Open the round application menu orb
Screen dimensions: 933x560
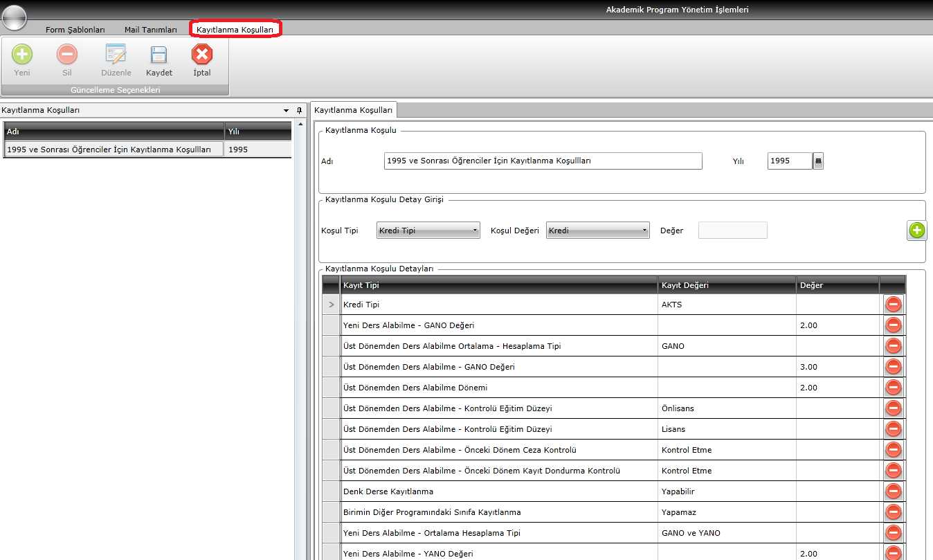(14, 17)
